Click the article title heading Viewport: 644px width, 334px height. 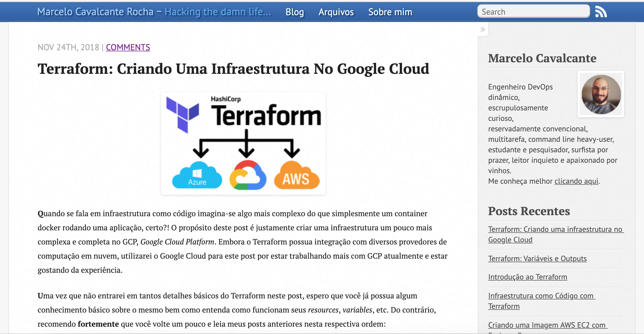[233, 69]
